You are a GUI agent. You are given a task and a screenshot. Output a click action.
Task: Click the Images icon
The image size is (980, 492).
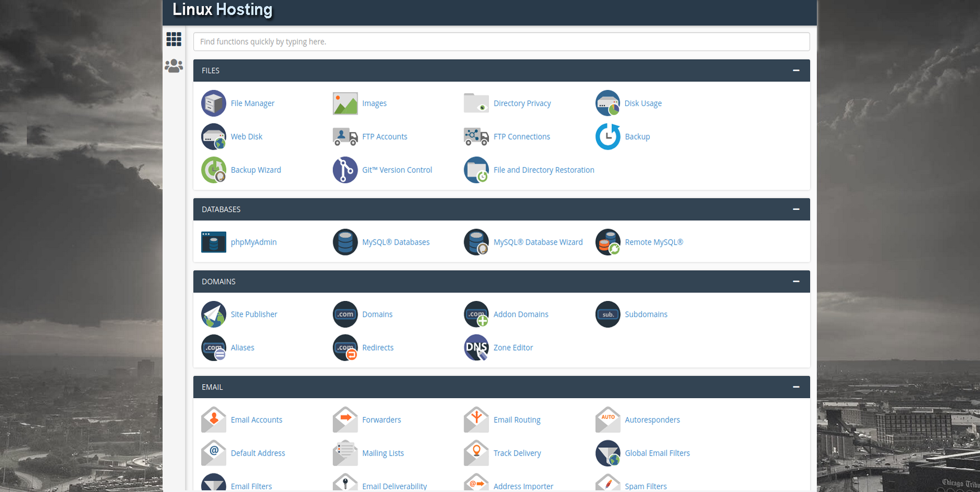(x=345, y=103)
